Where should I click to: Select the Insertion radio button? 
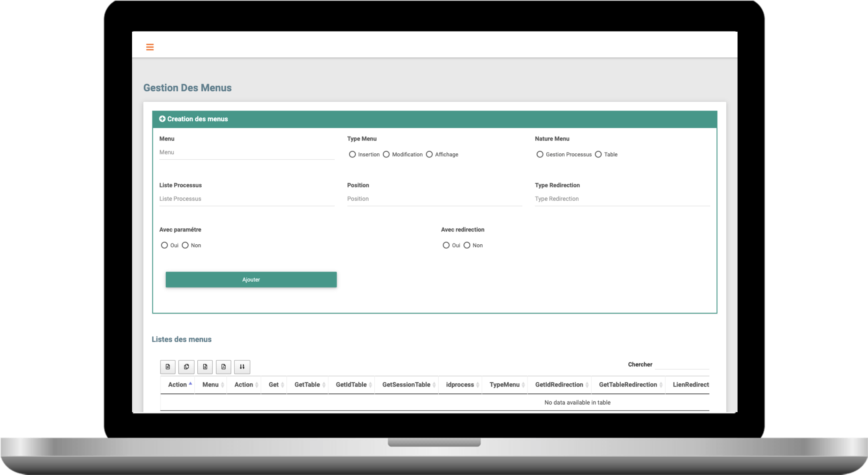(352, 155)
